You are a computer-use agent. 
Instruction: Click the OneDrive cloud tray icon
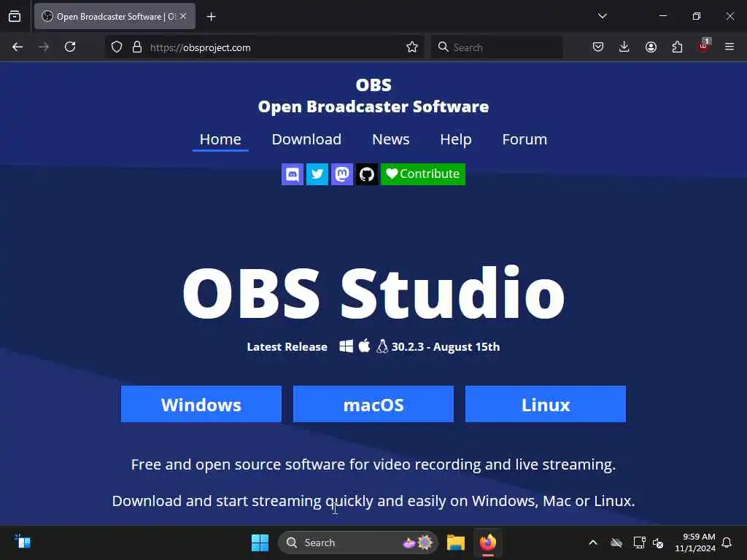(x=616, y=542)
